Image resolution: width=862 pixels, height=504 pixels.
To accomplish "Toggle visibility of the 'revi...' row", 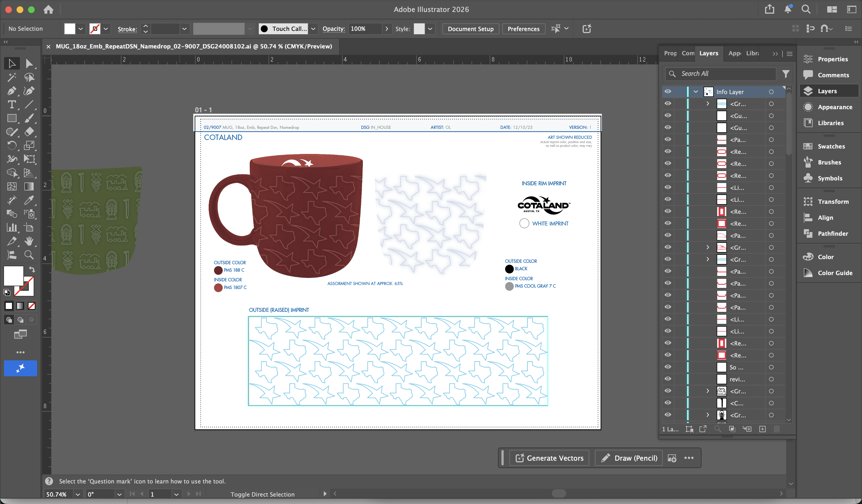I will point(668,379).
